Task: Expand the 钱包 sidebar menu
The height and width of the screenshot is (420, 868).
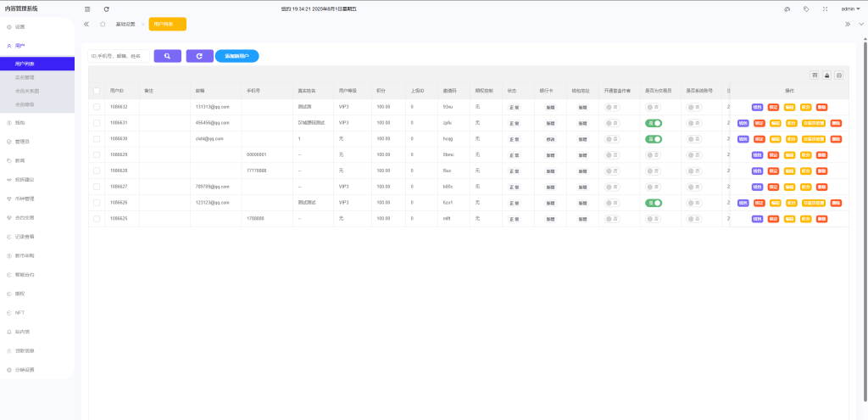Action: click(19, 122)
